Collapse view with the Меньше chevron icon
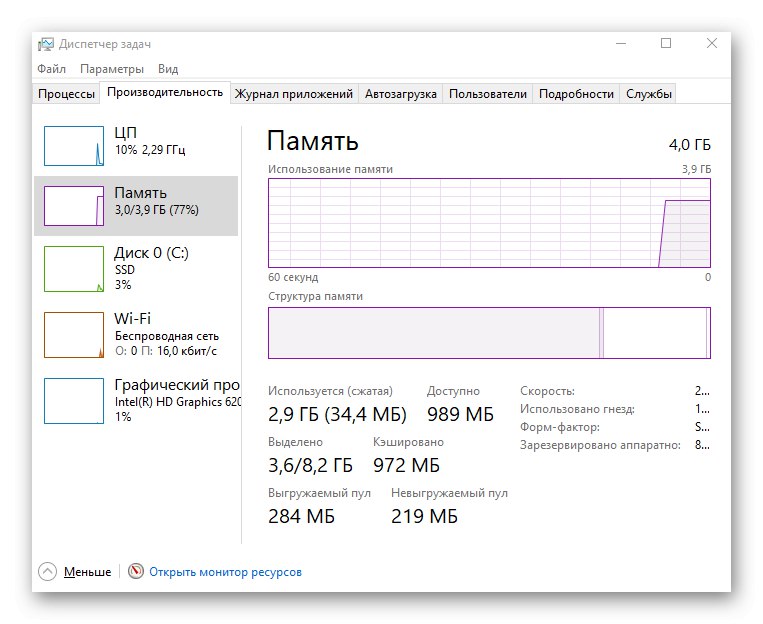Viewport: 763px width, 624px height. [48, 572]
